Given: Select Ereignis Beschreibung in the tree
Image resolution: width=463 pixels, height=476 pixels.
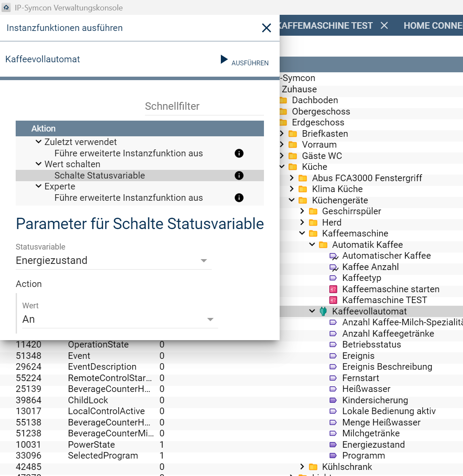Looking at the screenshot, I should coord(387,367).
